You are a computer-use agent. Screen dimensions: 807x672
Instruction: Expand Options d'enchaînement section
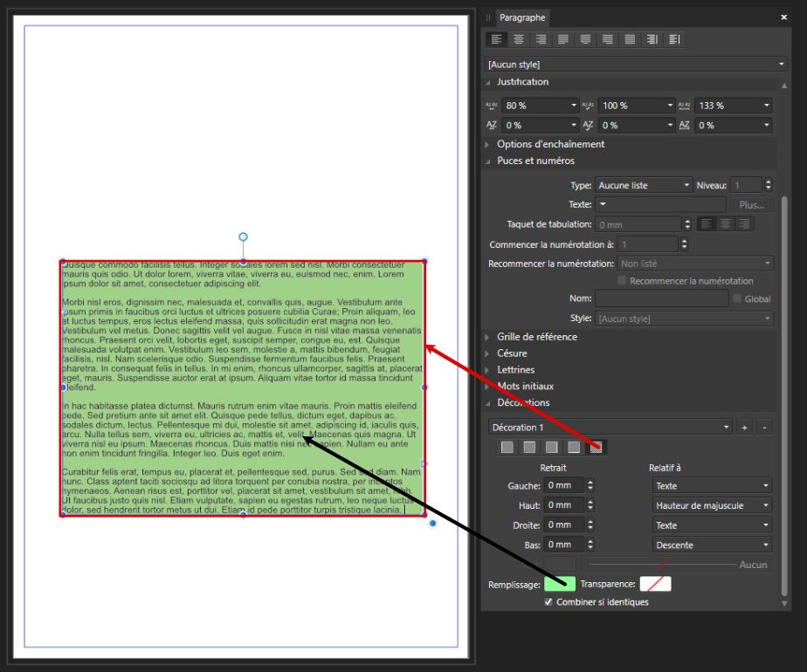coord(487,145)
